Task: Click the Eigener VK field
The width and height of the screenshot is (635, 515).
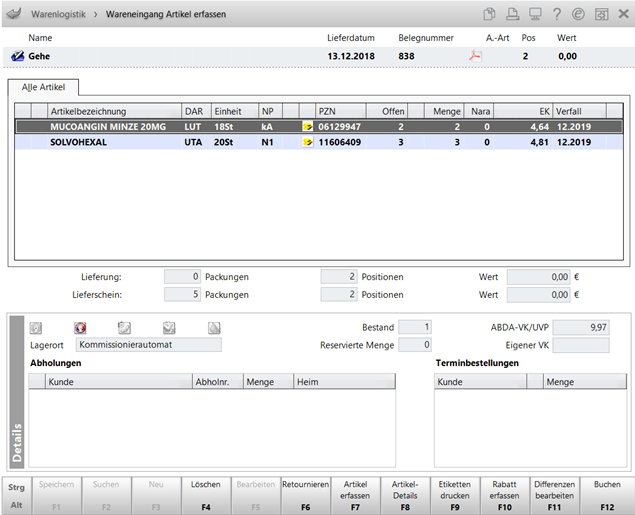Action: tap(581, 345)
